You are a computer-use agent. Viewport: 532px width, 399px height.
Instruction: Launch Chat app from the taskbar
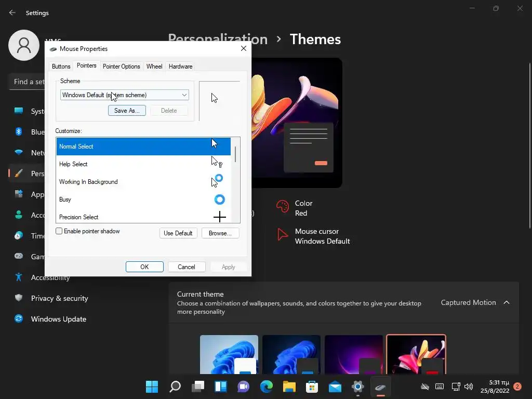(x=243, y=387)
